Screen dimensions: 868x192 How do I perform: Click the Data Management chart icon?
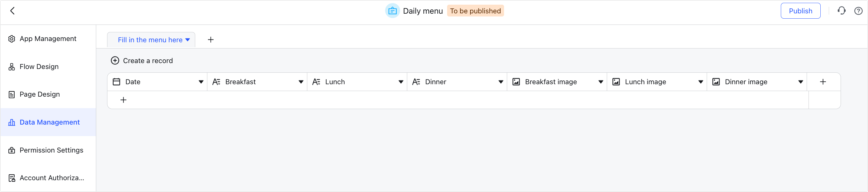[12, 122]
